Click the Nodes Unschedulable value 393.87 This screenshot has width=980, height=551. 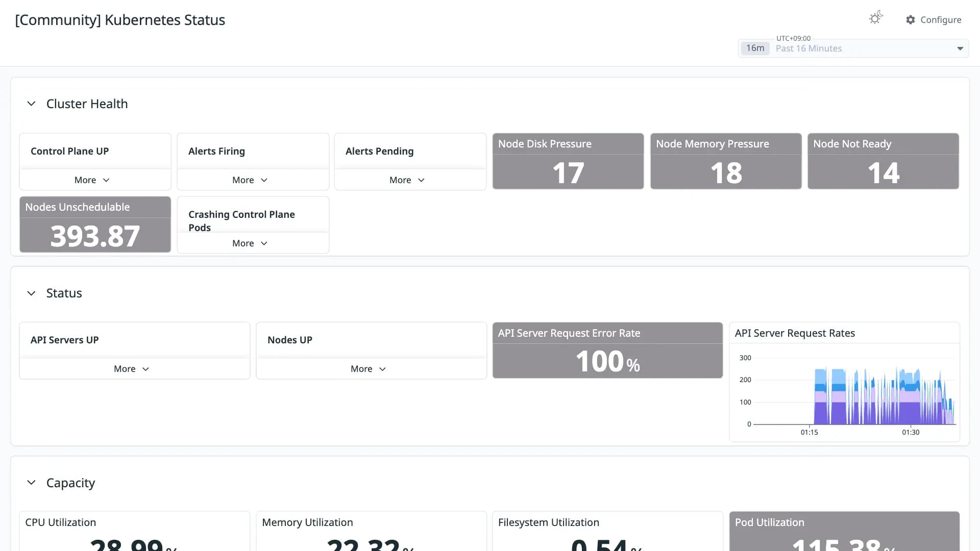coord(95,236)
